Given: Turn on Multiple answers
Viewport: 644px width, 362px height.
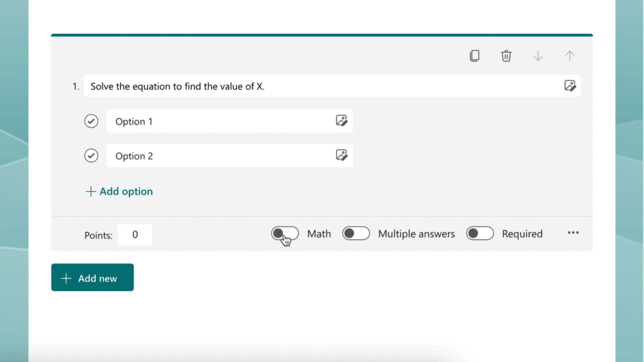Looking at the screenshot, I should (356, 233).
